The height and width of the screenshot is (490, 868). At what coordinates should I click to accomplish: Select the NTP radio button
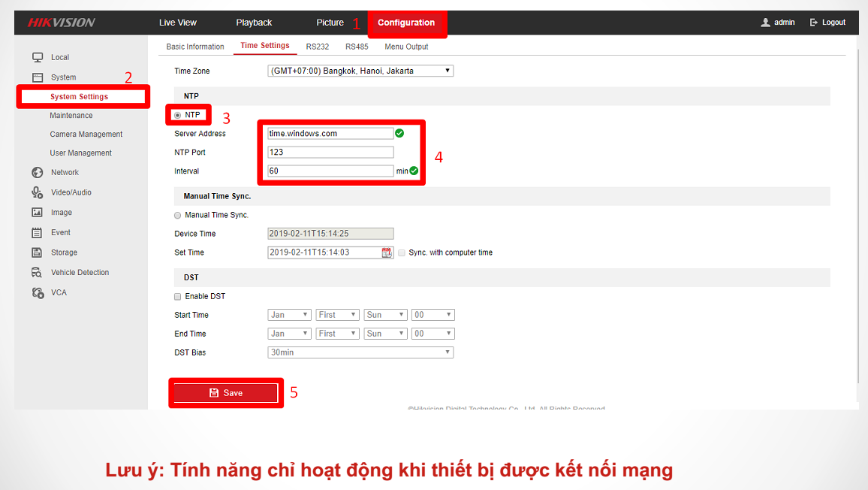point(178,115)
